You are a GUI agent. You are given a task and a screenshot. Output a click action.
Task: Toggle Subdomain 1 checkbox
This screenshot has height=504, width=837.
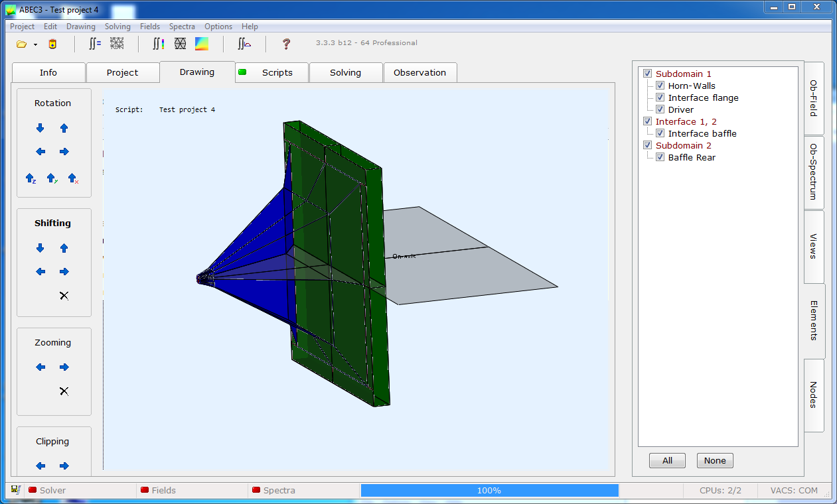(648, 74)
